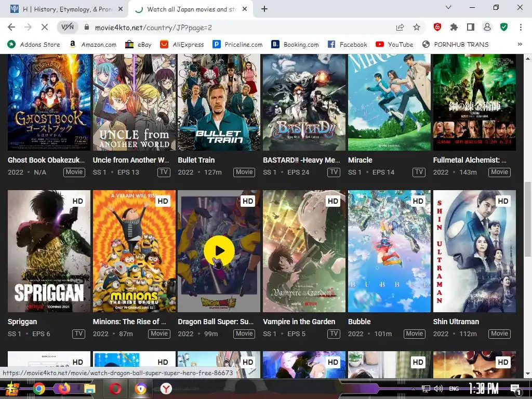Click the Spriggan title link
The height and width of the screenshot is (399, 532).
tap(22, 322)
